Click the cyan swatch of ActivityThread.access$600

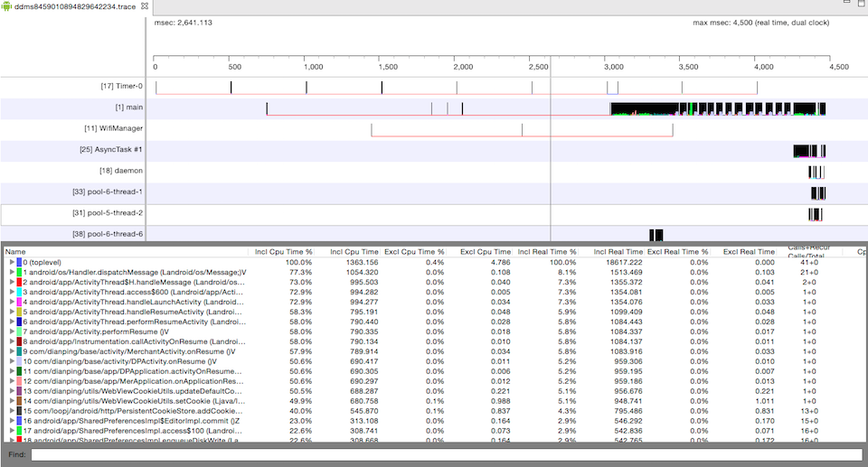pos(19,292)
